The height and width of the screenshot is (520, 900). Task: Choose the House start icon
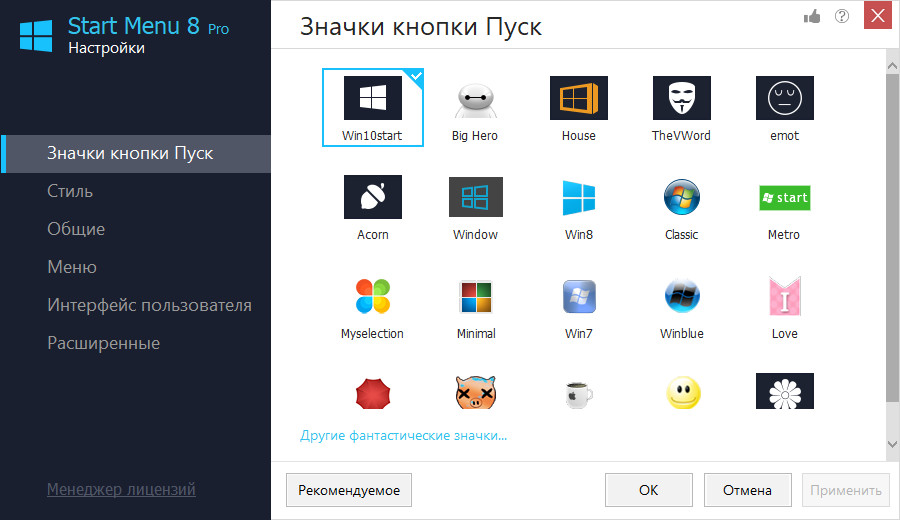click(578, 99)
